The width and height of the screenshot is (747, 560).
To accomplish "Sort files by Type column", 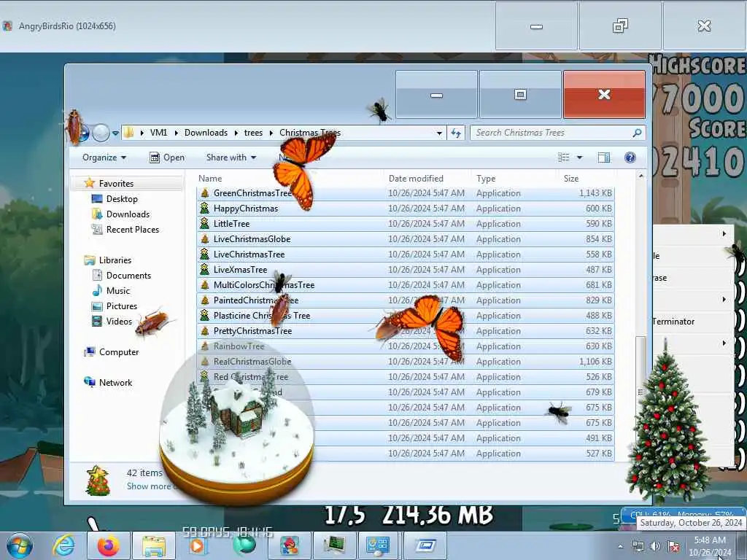I will click(x=486, y=179).
